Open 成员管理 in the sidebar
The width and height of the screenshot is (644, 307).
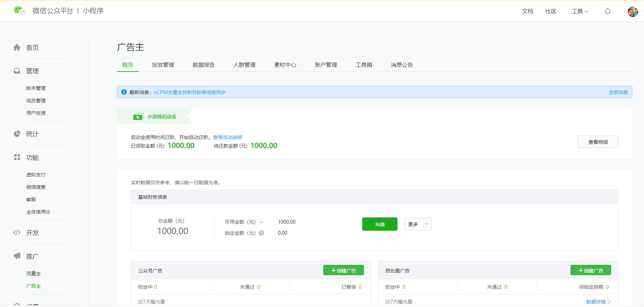(36, 101)
